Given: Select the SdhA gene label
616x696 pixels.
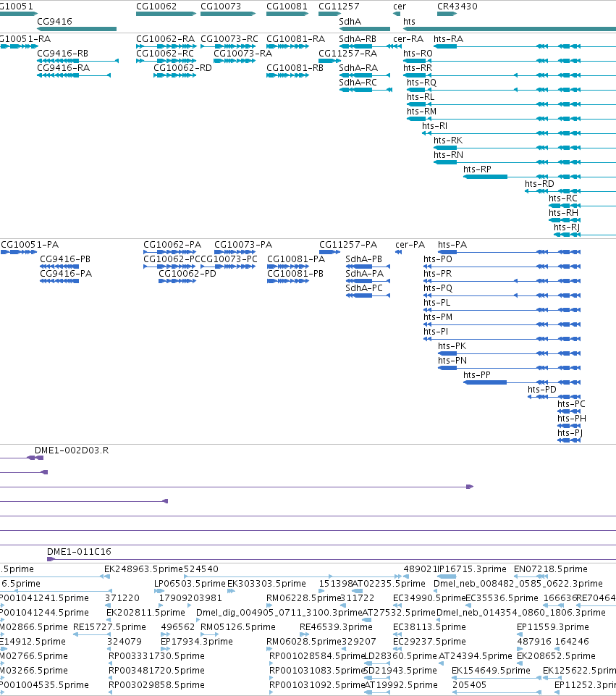Looking at the screenshot, I should [350, 21].
